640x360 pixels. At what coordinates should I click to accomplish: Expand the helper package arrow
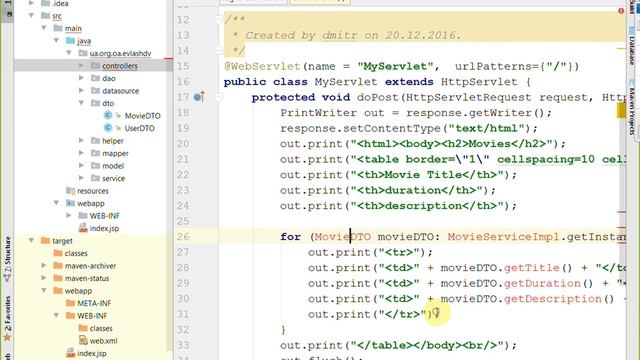pos(81,140)
